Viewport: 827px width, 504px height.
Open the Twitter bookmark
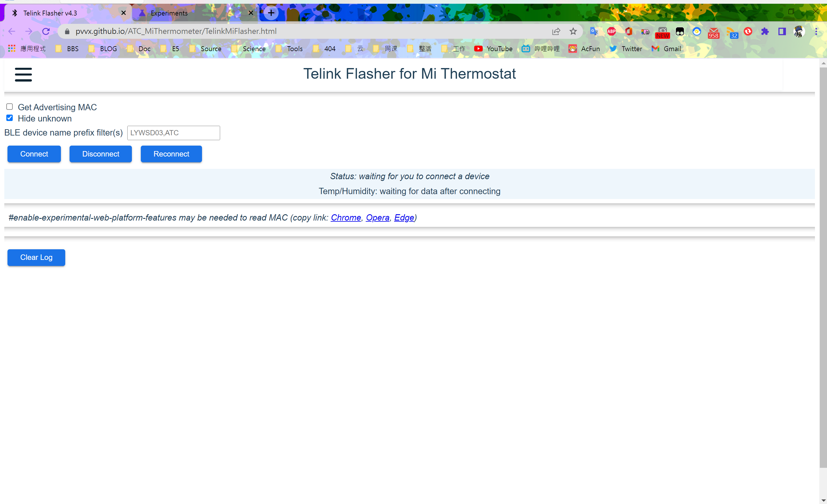626,49
